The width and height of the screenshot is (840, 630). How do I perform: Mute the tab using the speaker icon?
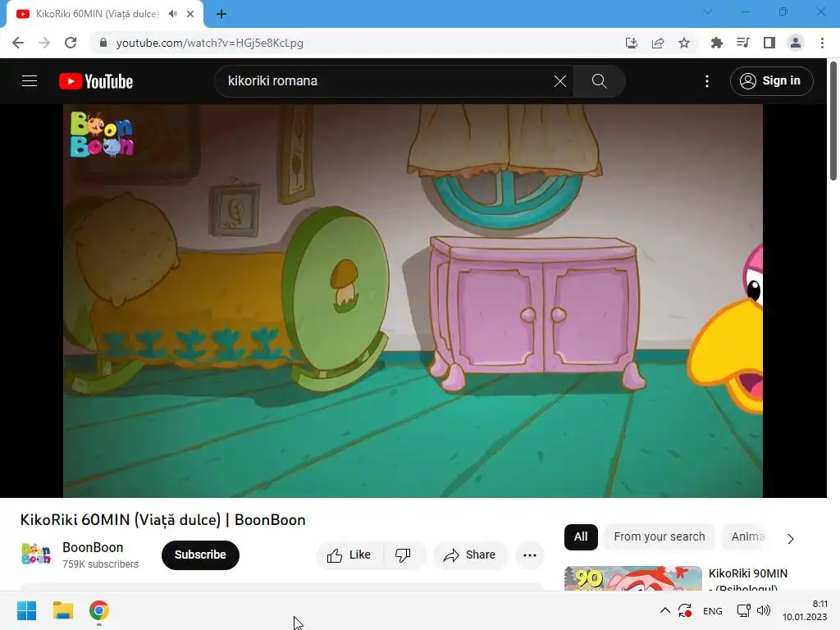coord(172,14)
